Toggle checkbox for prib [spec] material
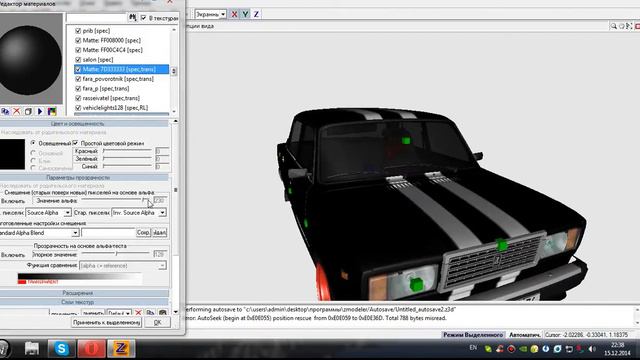This screenshot has height=360, width=640. tap(78, 31)
